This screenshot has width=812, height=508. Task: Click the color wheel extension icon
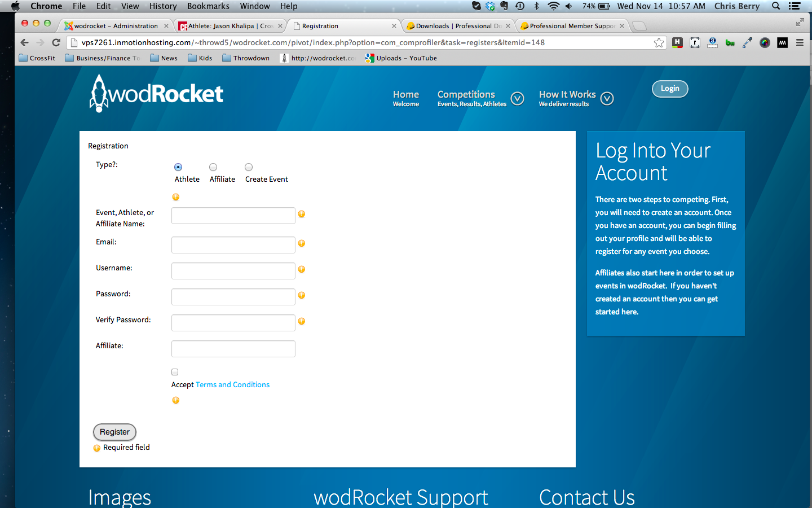click(x=765, y=42)
